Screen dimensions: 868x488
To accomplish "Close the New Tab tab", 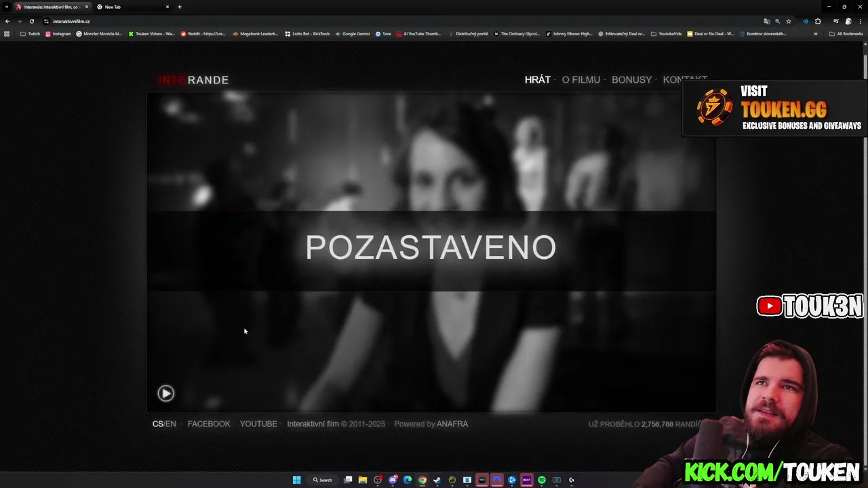I will pyautogui.click(x=167, y=7).
